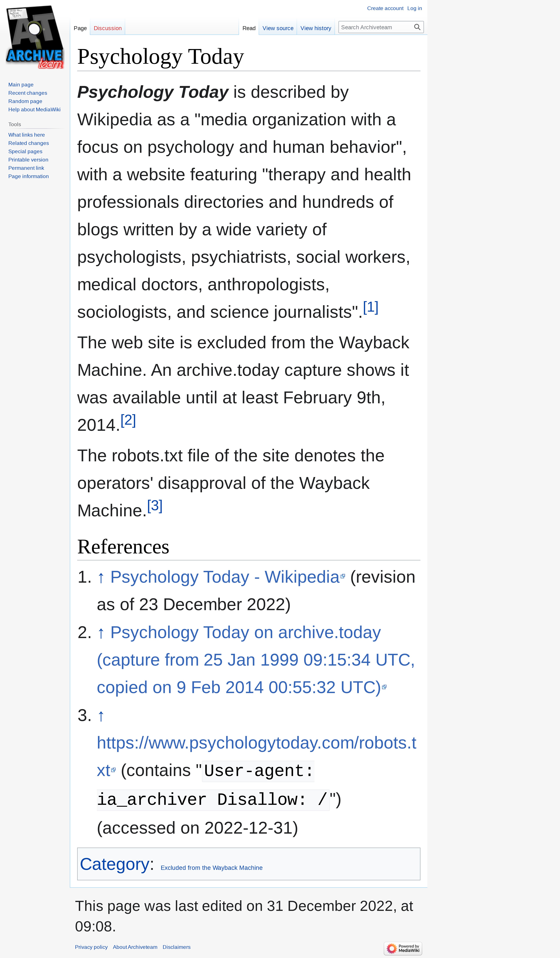Open Psychology Today - Wikipedia reference link
The image size is (560, 958).
click(x=227, y=577)
